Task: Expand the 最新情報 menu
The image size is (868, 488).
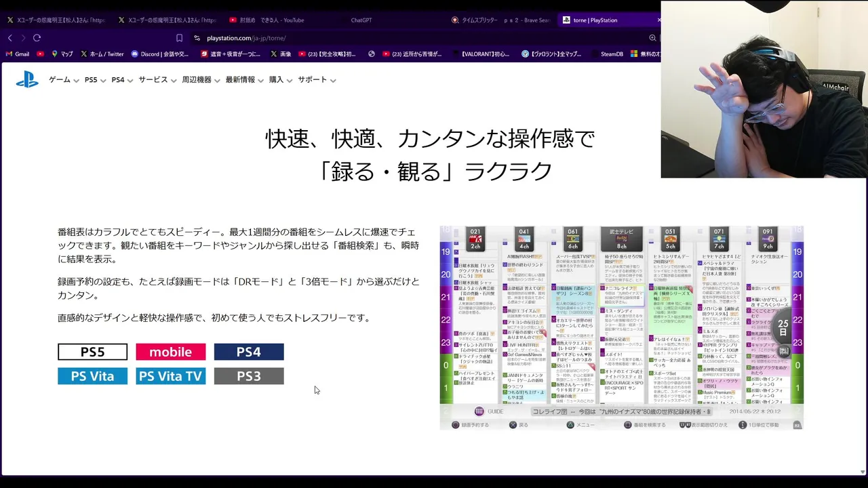Action: (x=244, y=80)
